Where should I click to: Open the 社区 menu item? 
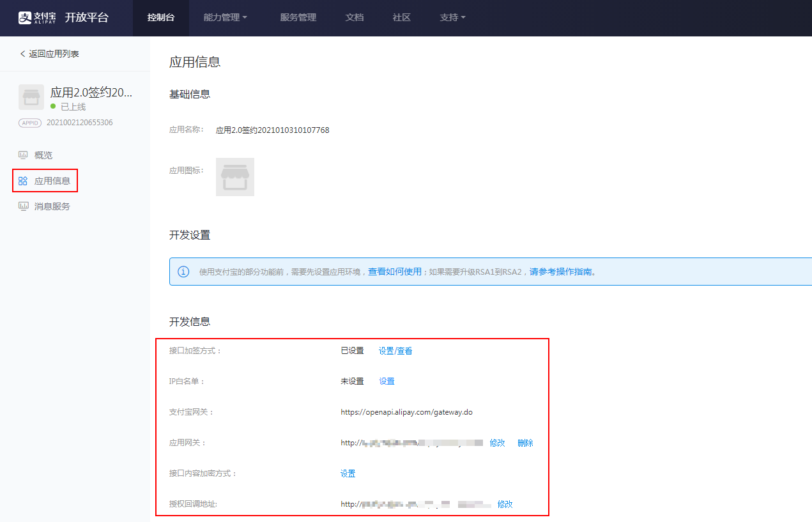(402, 18)
